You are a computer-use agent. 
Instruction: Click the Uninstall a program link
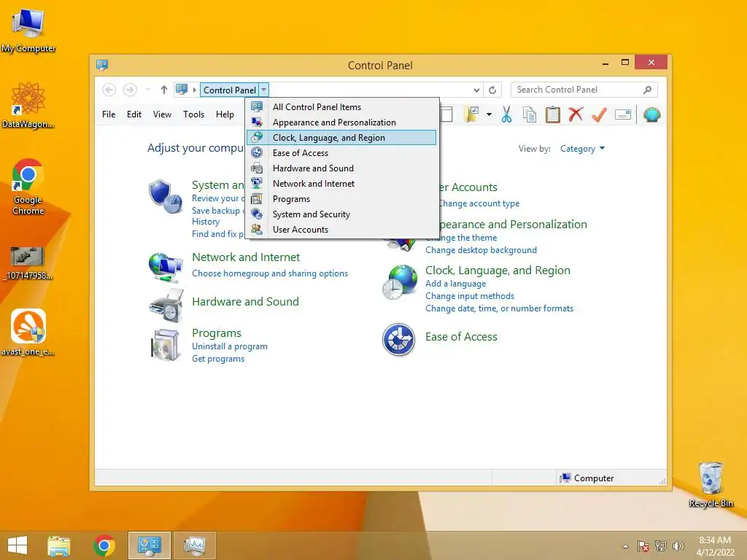pos(230,346)
